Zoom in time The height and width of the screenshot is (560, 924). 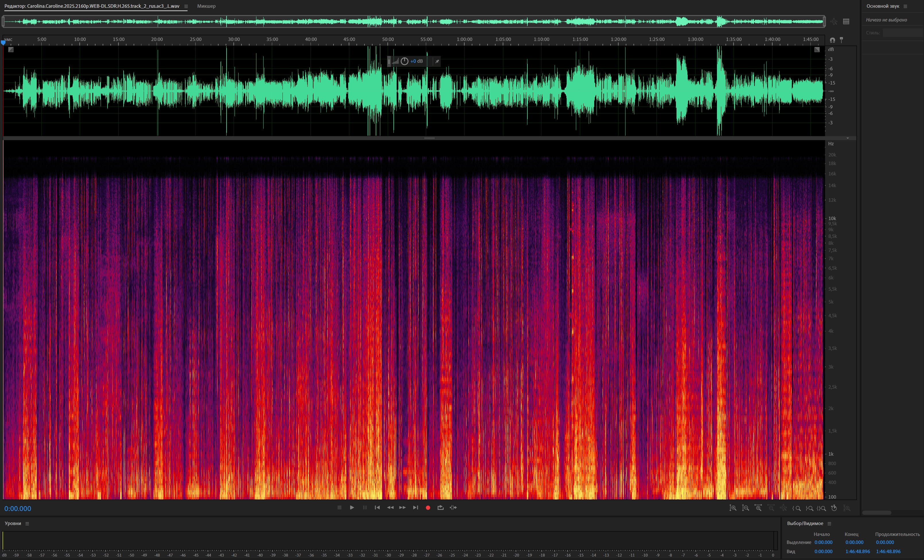coord(758,508)
